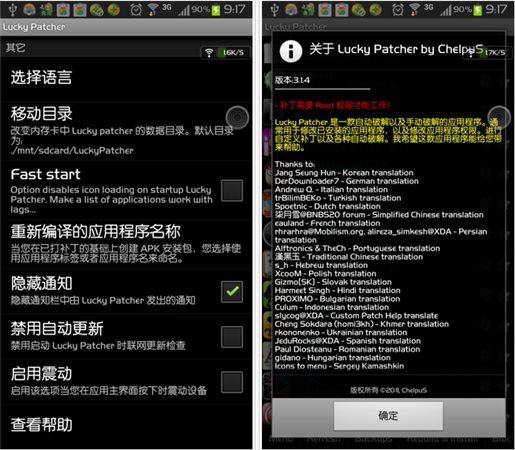Uncheck the 隐藏通知 checkbox

pos(232,292)
